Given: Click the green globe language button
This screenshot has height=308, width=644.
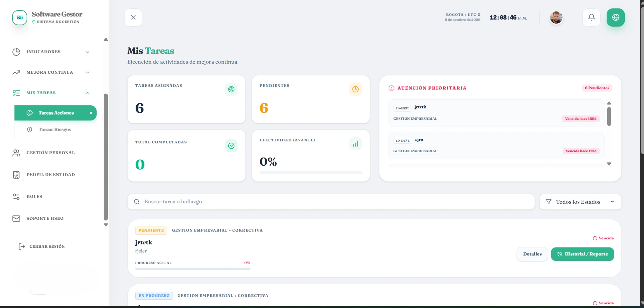Looking at the screenshot, I should coord(616,18).
